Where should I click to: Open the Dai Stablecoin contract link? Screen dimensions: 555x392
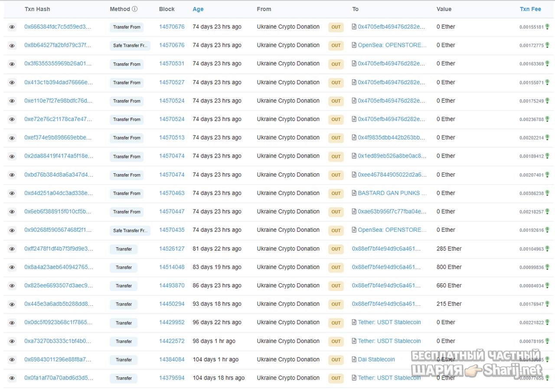click(376, 360)
